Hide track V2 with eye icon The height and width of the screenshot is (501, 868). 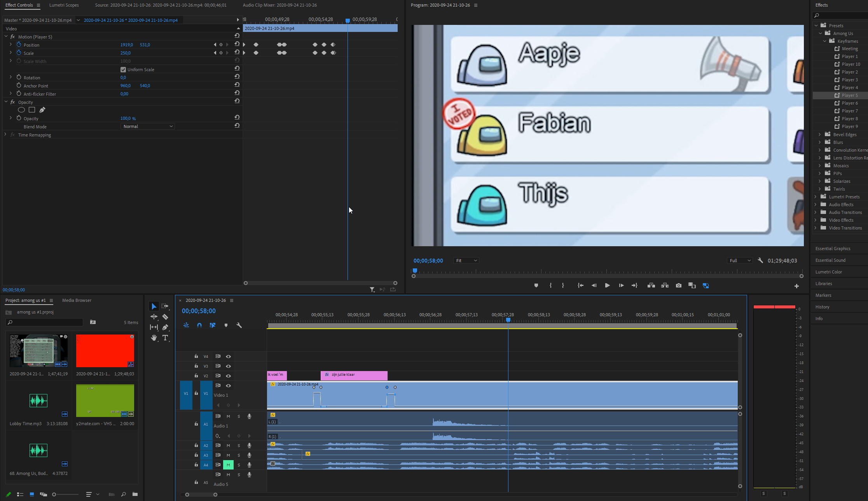tap(229, 376)
